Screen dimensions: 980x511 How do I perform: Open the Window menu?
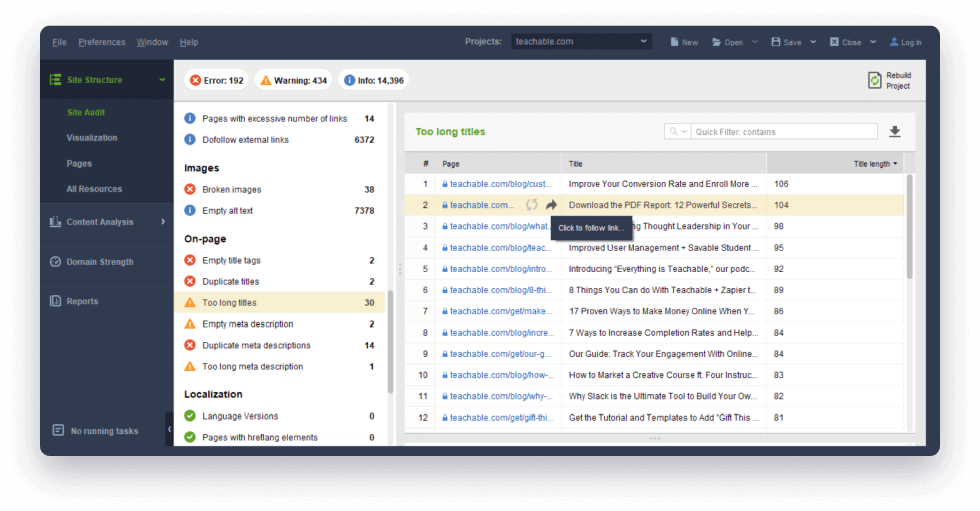(152, 42)
